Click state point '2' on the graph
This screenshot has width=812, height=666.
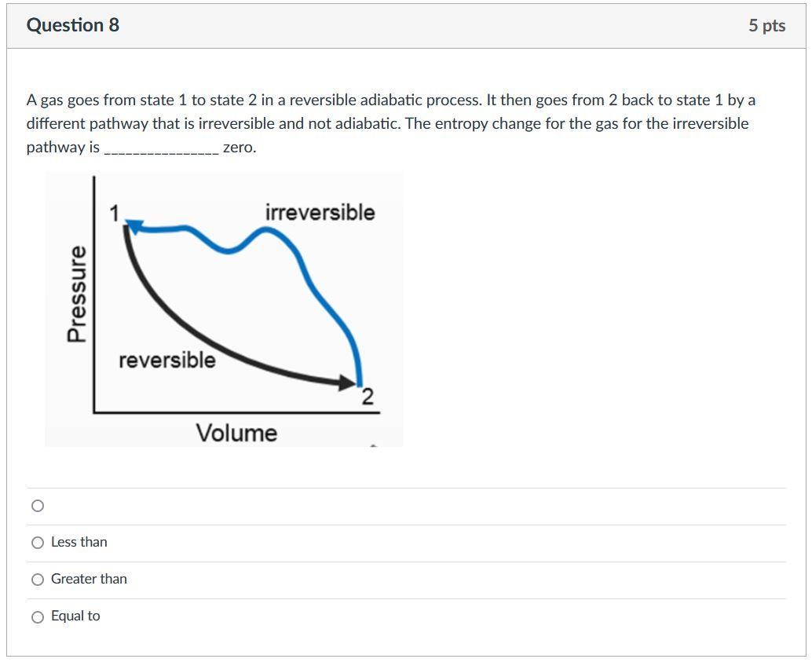tap(367, 397)
